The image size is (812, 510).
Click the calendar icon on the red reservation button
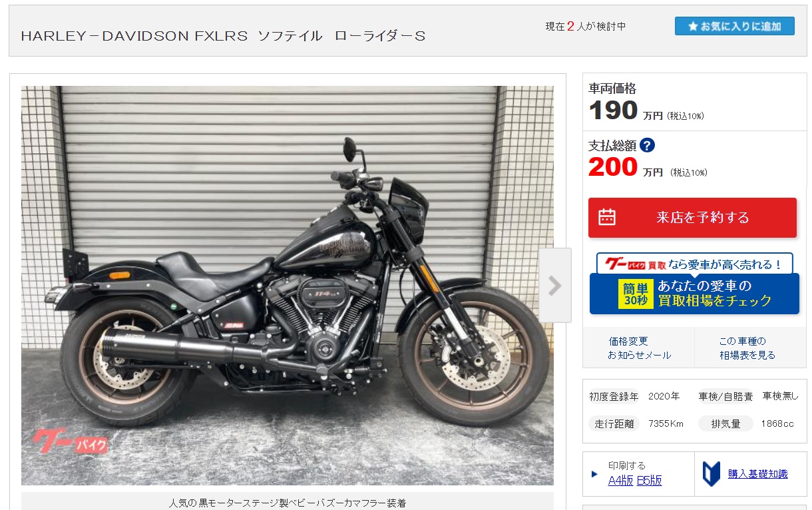[607, 217]
